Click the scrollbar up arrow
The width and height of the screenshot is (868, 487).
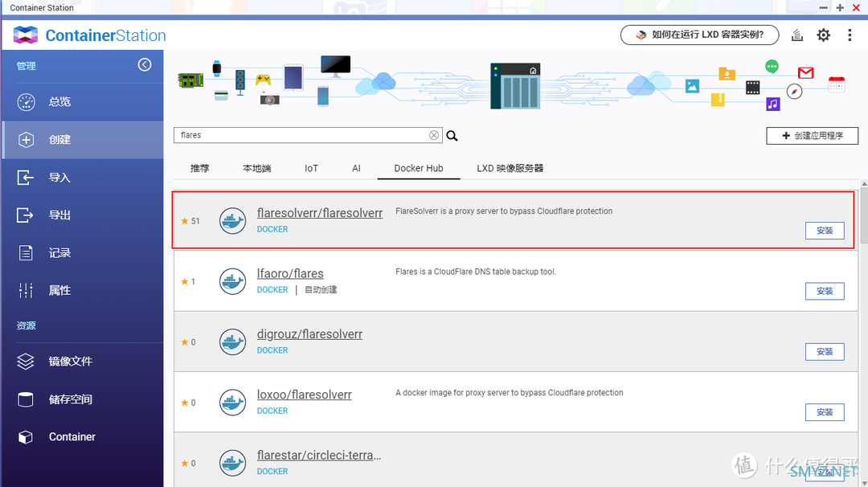coord(864,184)
